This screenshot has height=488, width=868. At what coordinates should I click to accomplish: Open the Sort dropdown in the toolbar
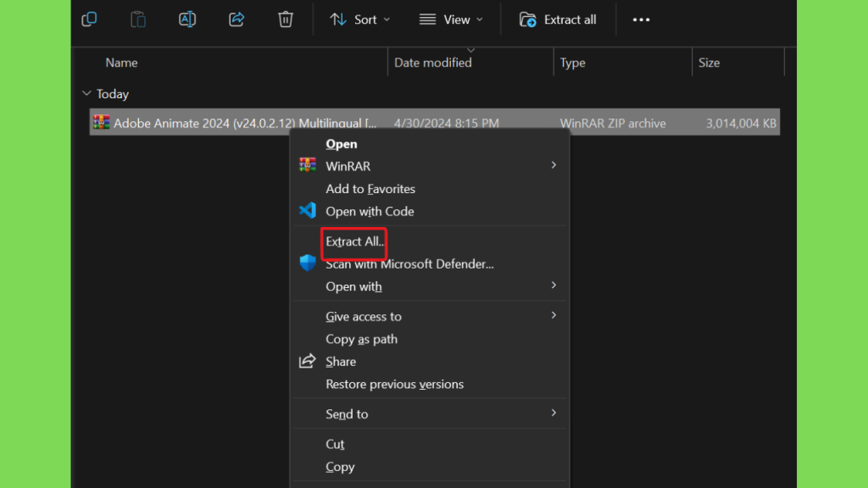359,20
